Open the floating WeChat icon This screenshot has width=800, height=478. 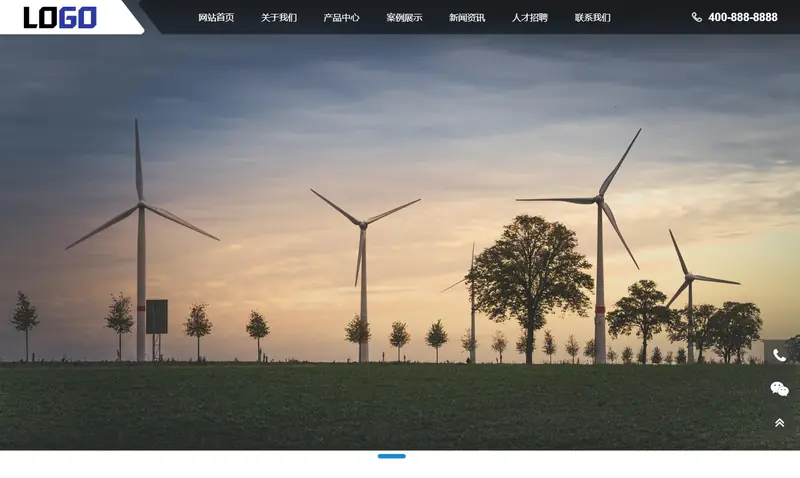(779, 389)
